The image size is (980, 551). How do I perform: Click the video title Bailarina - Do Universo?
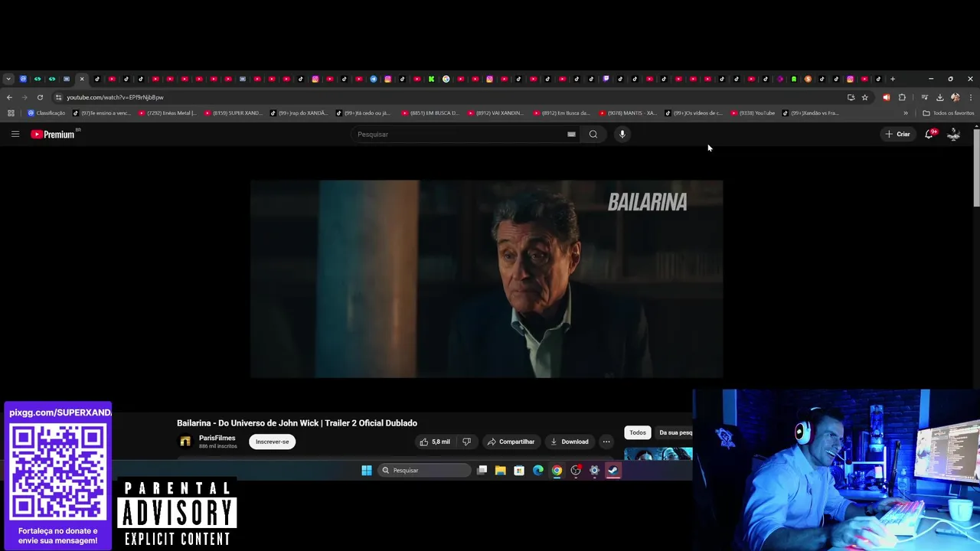point(297,423)
